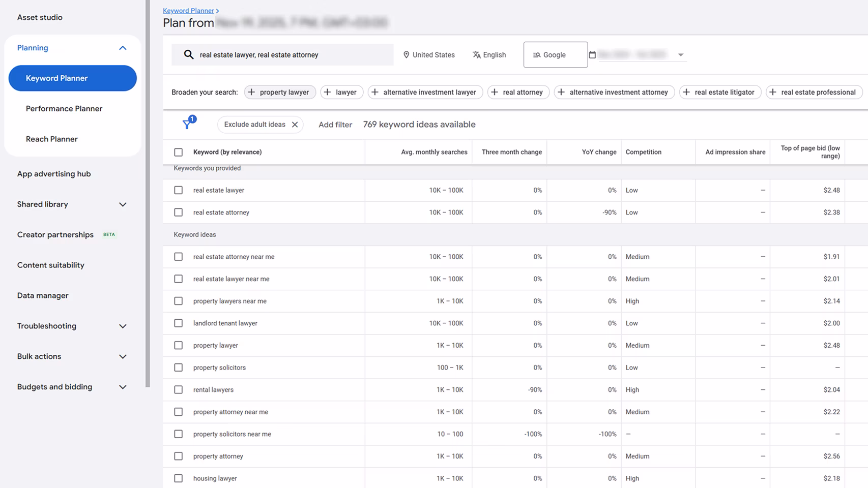Check the select-all checkbox in the table header

[x=178, y=151]
